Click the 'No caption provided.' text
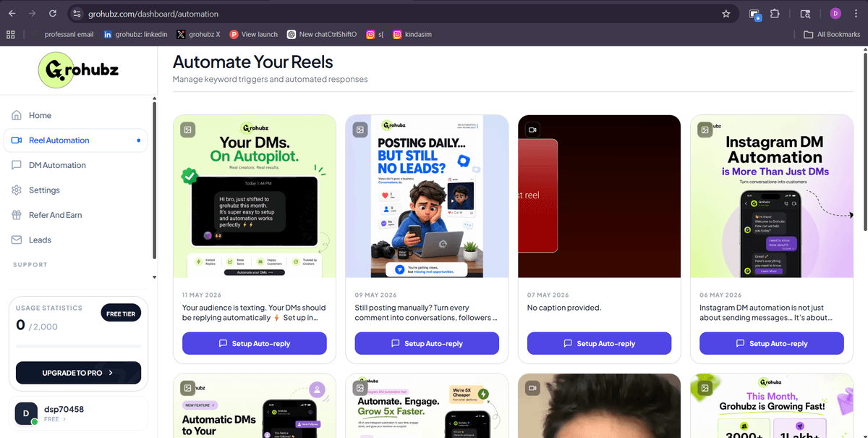 (564, 308)
